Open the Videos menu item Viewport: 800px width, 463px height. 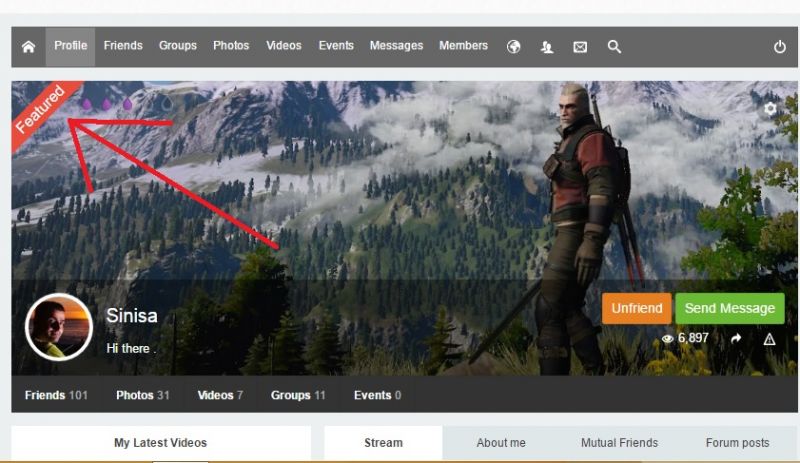(x=284, y=46)
